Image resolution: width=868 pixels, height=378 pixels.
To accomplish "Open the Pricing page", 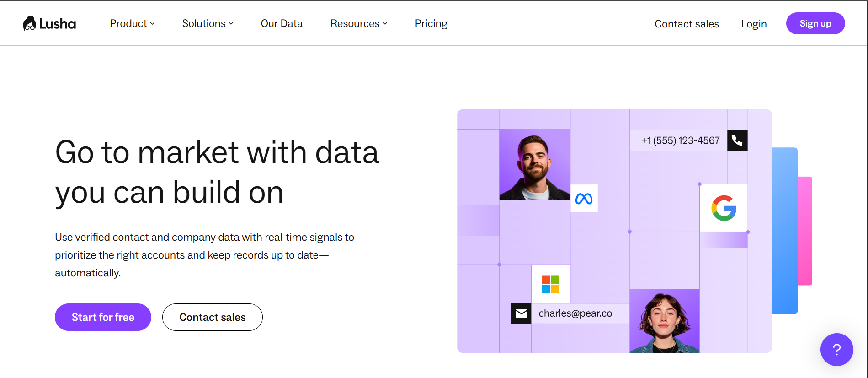I will point(431,23).
